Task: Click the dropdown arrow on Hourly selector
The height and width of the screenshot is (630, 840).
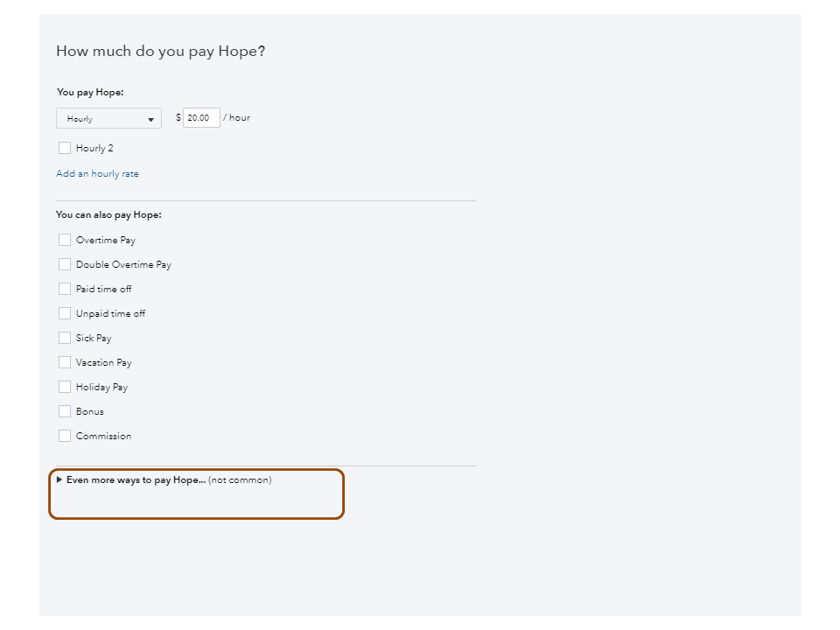Action: [x=150, y=120]
